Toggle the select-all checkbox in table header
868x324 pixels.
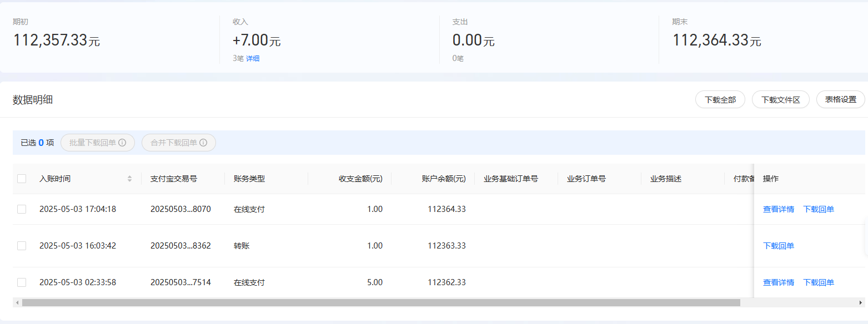22,179
